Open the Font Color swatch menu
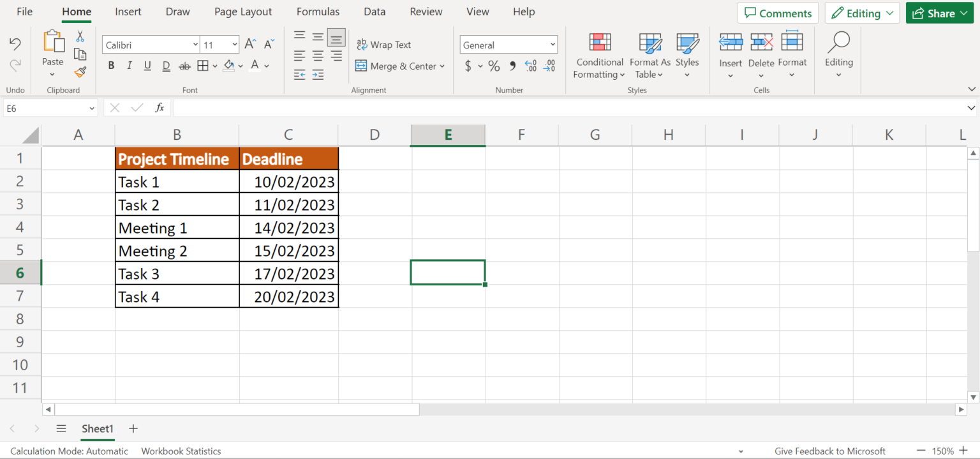Screen dimensions: 980x459 coord(254,65)
